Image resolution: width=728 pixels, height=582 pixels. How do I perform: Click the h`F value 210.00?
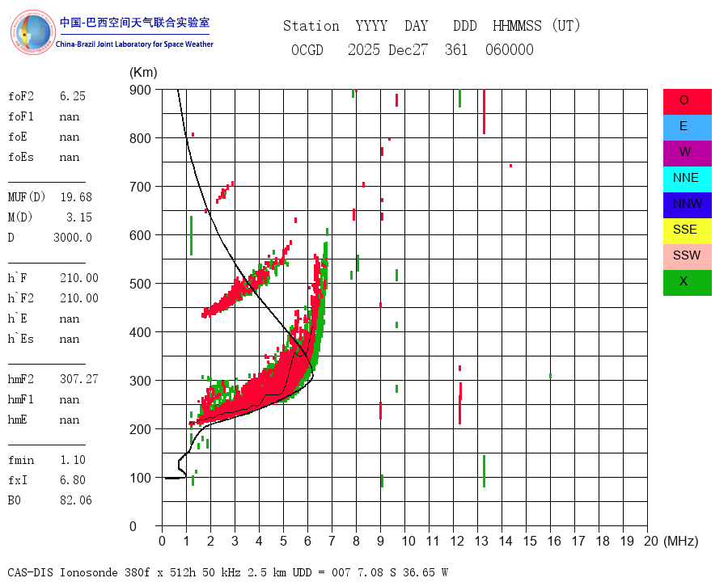[79, 278]
